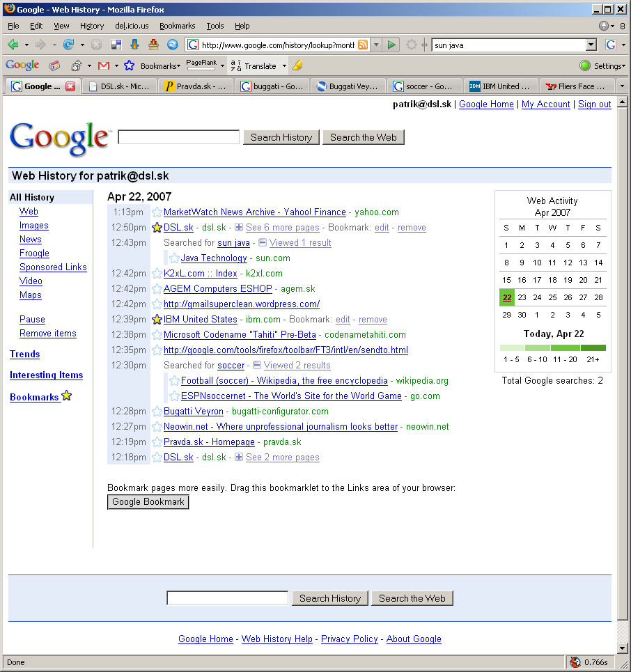The width and height of the screenshot is (631, 672).
Task: Open the Back button history dropdown arrow
Action: [26, 45]
